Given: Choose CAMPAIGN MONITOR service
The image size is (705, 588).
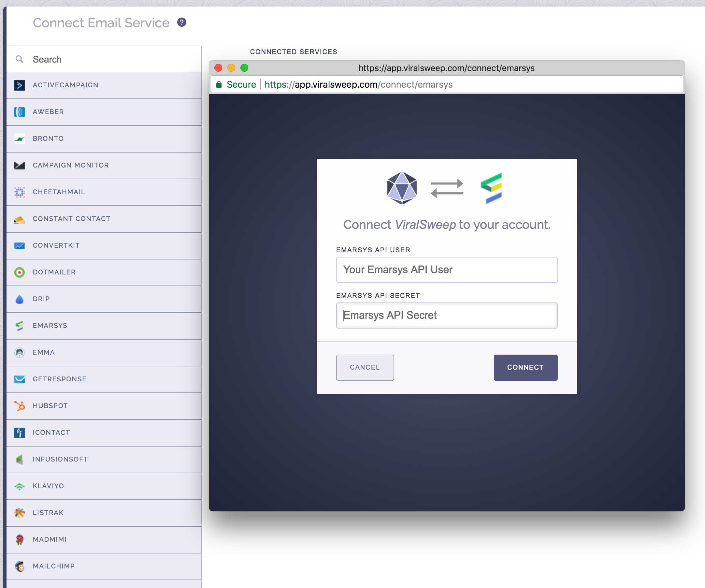Looking at the screenshot, I should pos(104,166).
